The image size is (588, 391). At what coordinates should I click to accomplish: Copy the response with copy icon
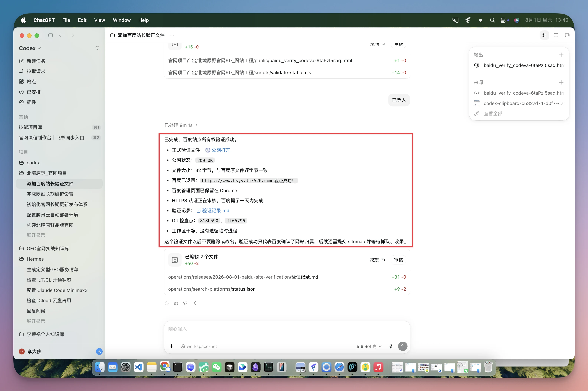click(x=167, y=303)
